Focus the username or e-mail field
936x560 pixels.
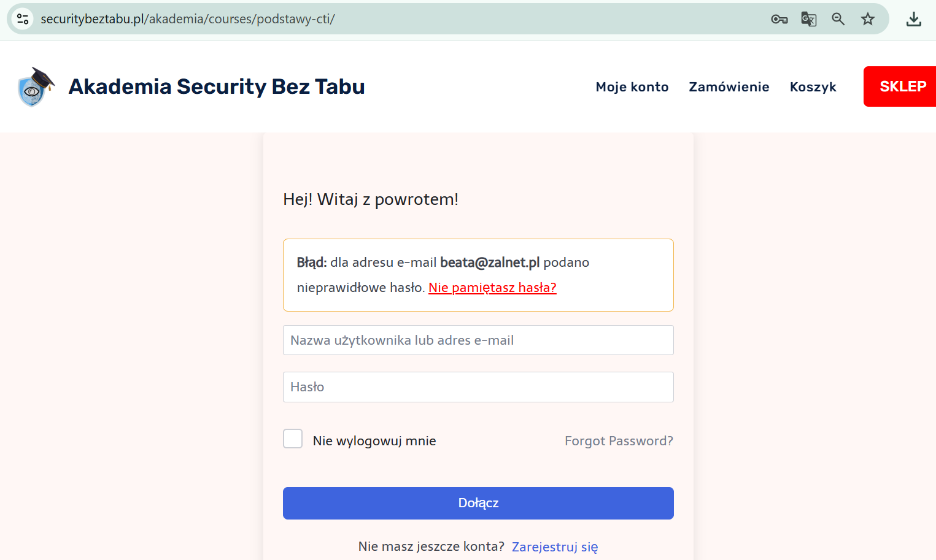[x=478, y=340]
